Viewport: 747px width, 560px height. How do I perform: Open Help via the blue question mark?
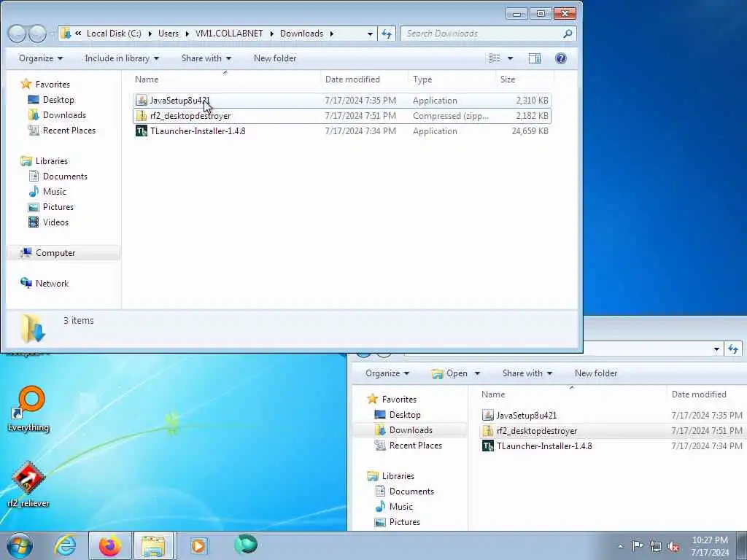click(x=561, y=58)
